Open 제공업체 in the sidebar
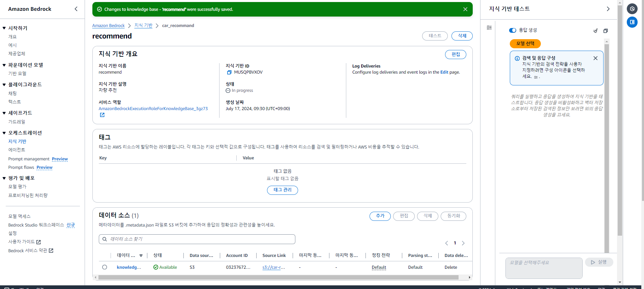 17,54
